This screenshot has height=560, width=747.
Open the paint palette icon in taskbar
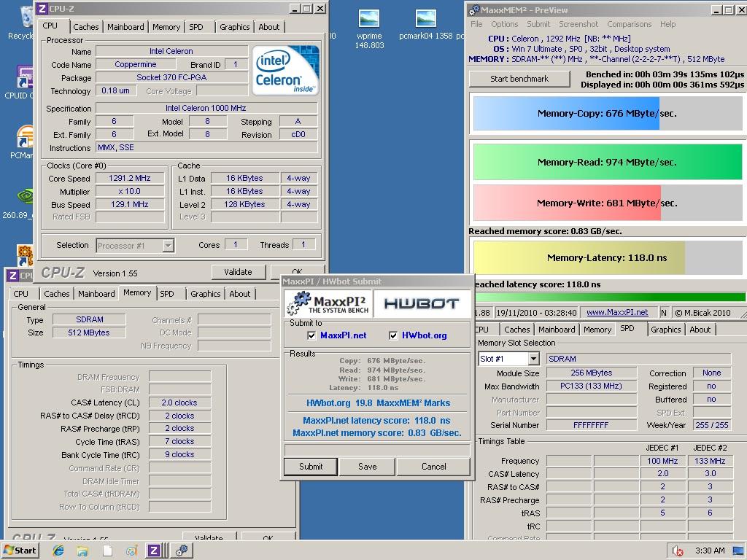[x=132, y=551]
